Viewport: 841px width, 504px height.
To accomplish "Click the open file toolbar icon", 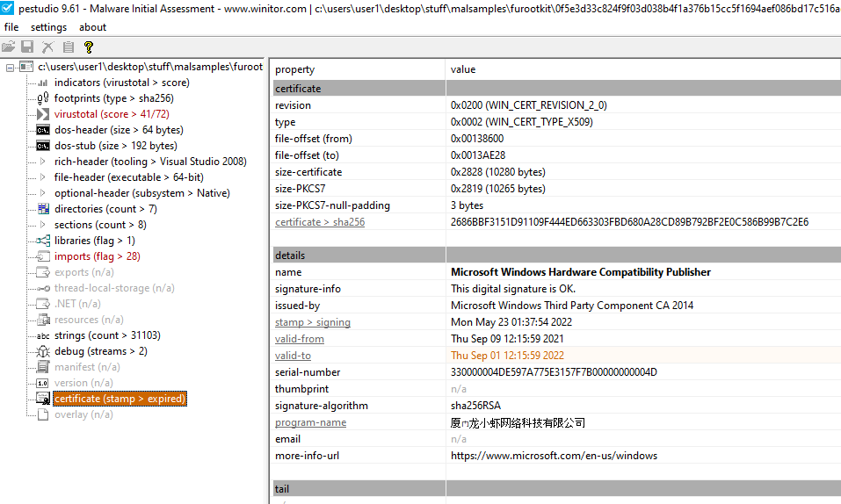I will [x=8, y=47].
